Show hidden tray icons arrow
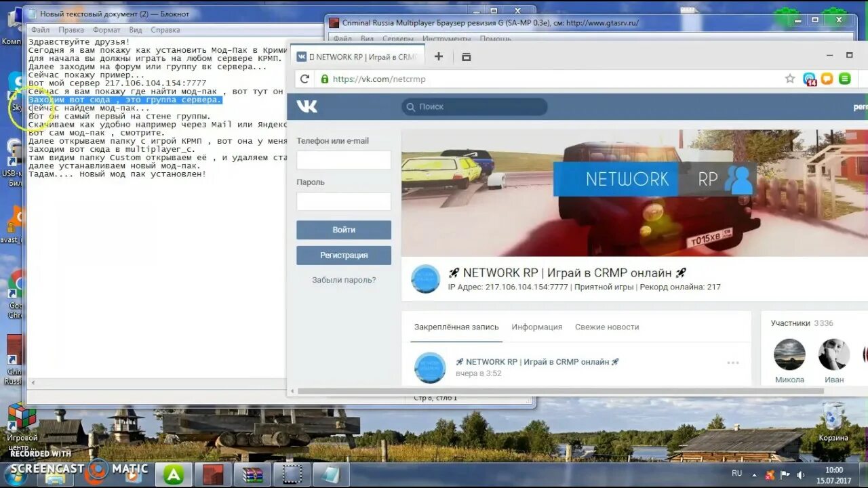Viewport: 868px width, 488px height. [755, 474]
